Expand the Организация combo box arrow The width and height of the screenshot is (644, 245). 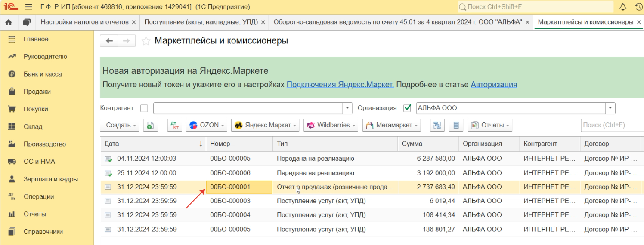[610, 108]
